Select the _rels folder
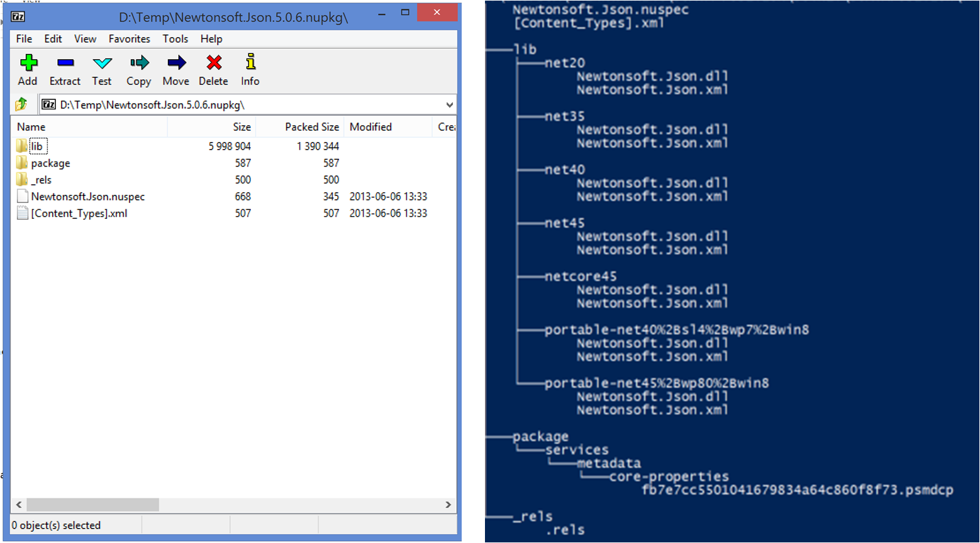This screenshot has height=543, width=980. click(42, 180)
